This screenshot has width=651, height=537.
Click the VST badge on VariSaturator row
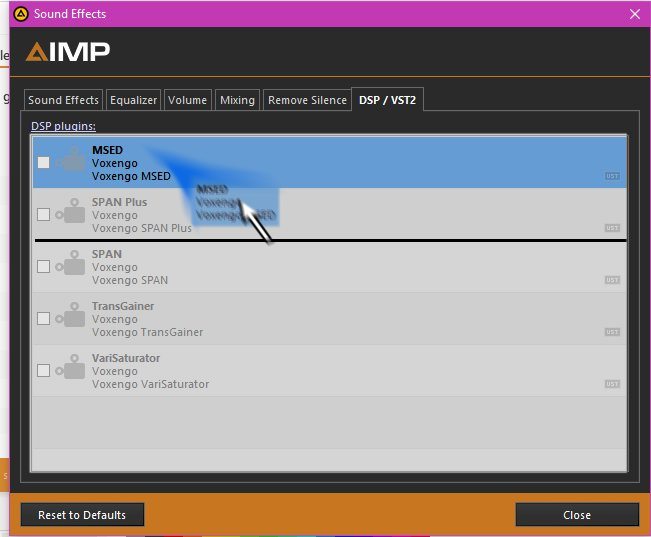point(612,384)
